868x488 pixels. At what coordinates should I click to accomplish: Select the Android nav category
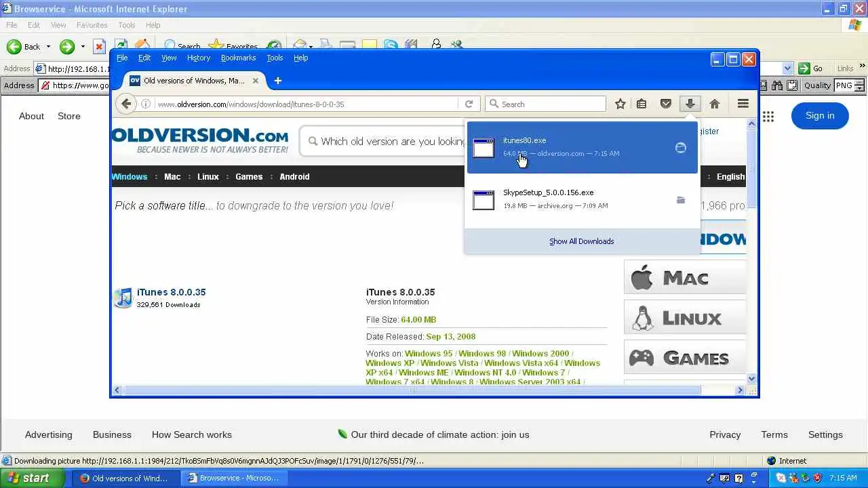coord(294,176)
